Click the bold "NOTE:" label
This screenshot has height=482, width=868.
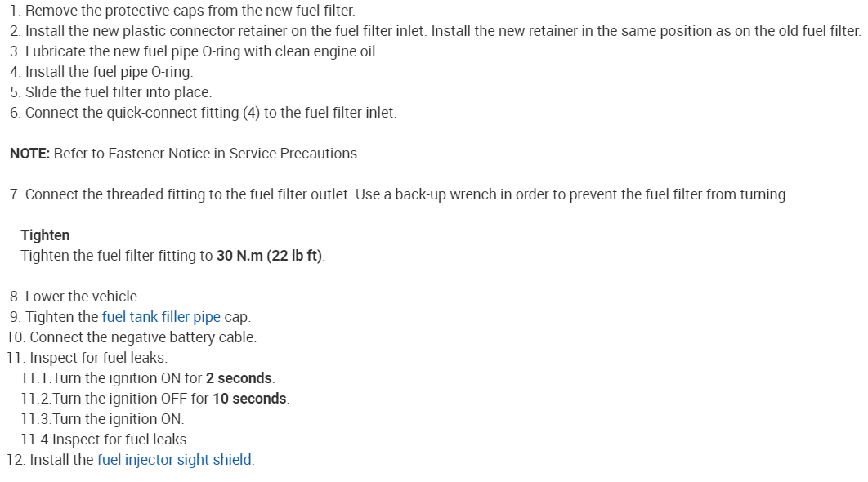pos(29,154)
